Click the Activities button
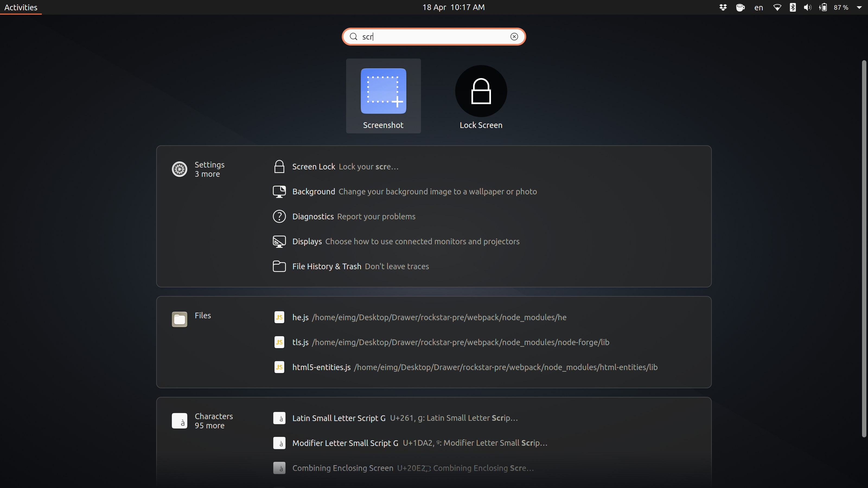The height and width of the screenshot is (488, 868). click(21, 7)
